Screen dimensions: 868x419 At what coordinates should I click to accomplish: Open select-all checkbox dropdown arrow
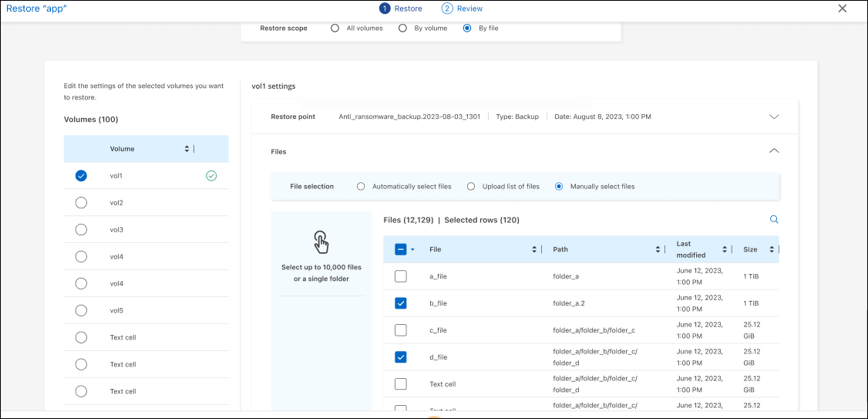point(413,249)
